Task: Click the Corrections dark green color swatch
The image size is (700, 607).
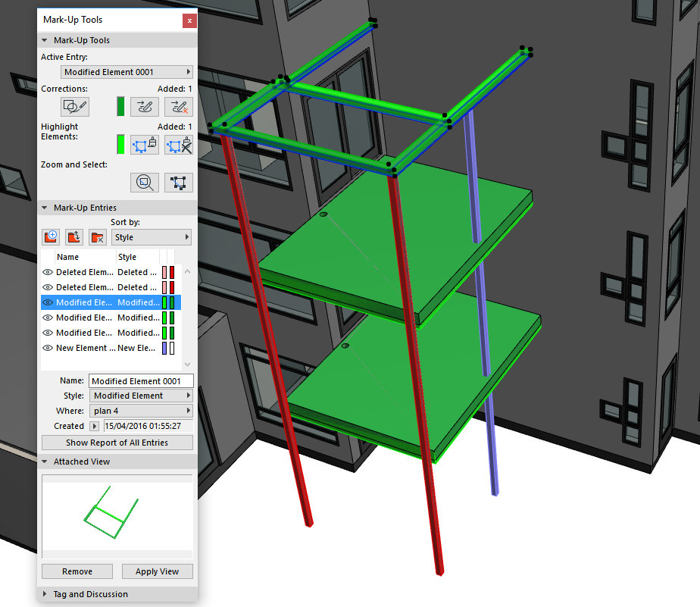Action: point(120,107)
